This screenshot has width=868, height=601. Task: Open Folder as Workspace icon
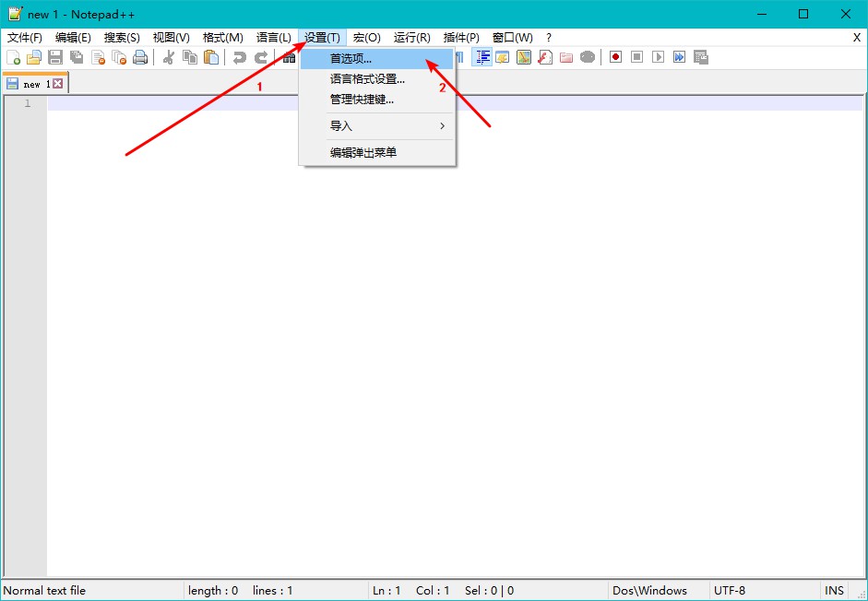[565, 57]
